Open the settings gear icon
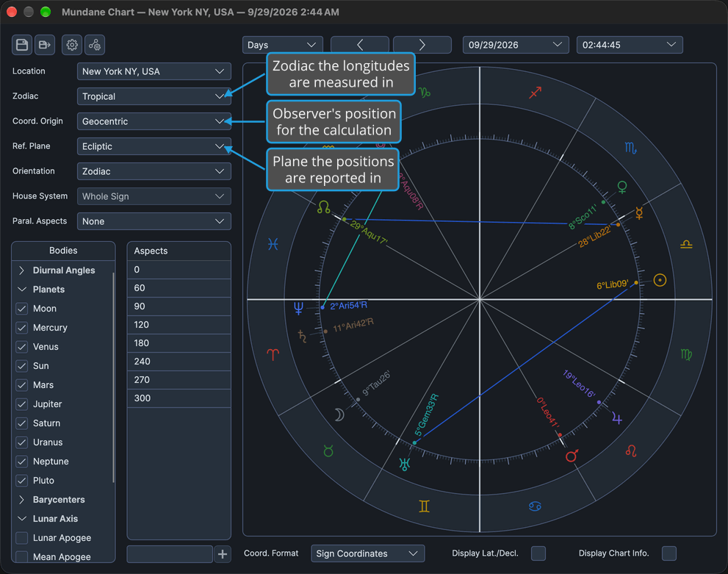 72,45
